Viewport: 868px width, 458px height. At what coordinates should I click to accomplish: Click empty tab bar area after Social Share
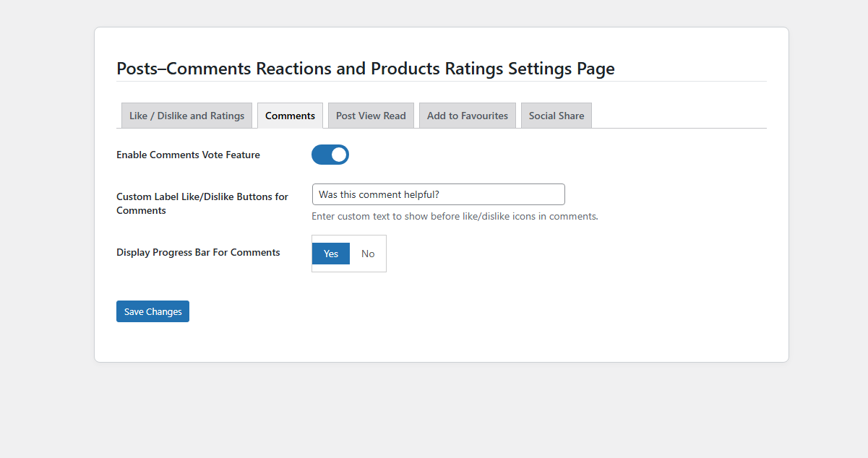[x=679, y=116]
